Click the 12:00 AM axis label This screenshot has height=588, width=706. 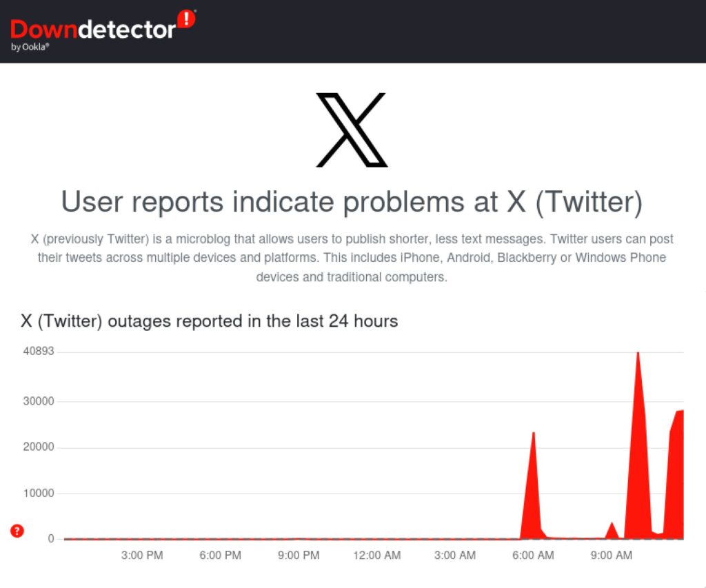[377, 555]
